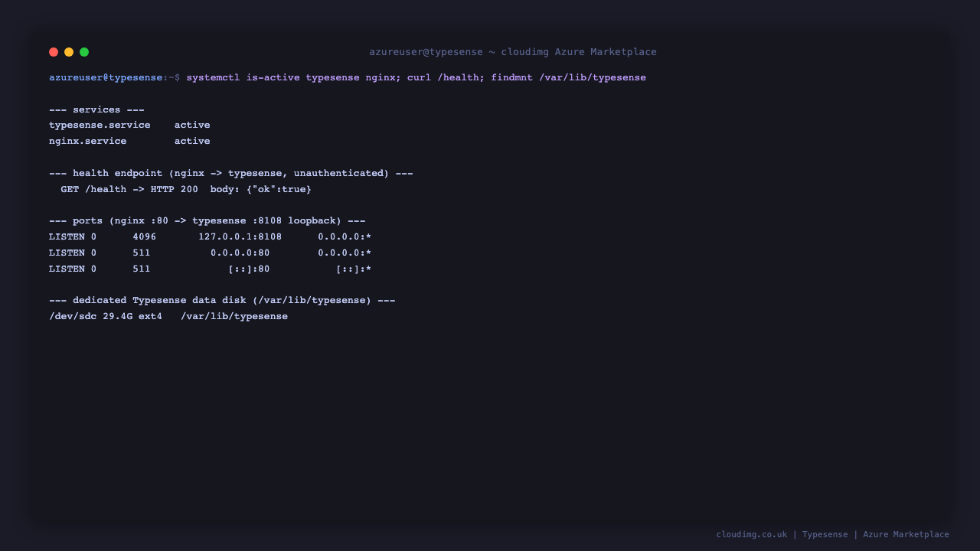Click the backlog value '4096'
Viewport: 980px width, 551px height.
[x=145, y=237]
